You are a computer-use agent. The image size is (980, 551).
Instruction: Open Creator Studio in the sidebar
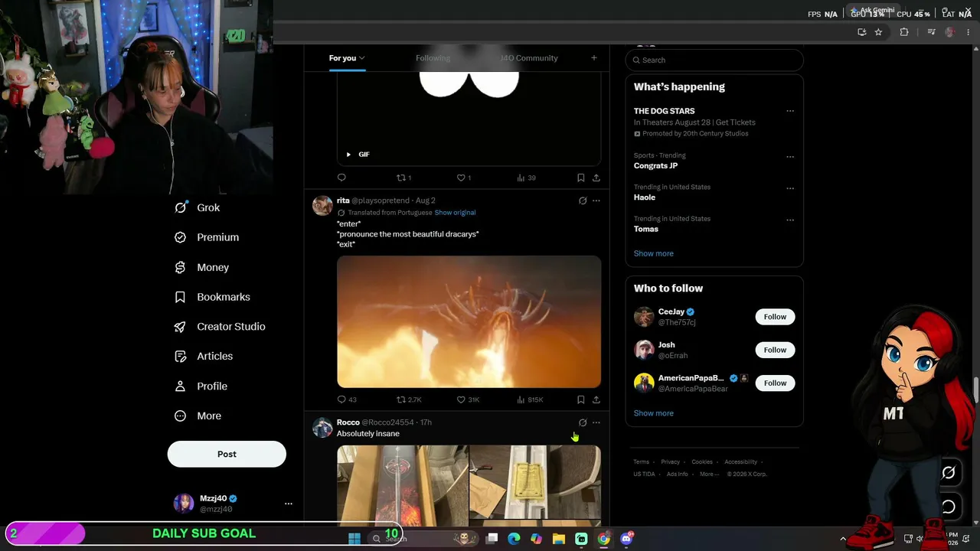(x=219, y=327)
